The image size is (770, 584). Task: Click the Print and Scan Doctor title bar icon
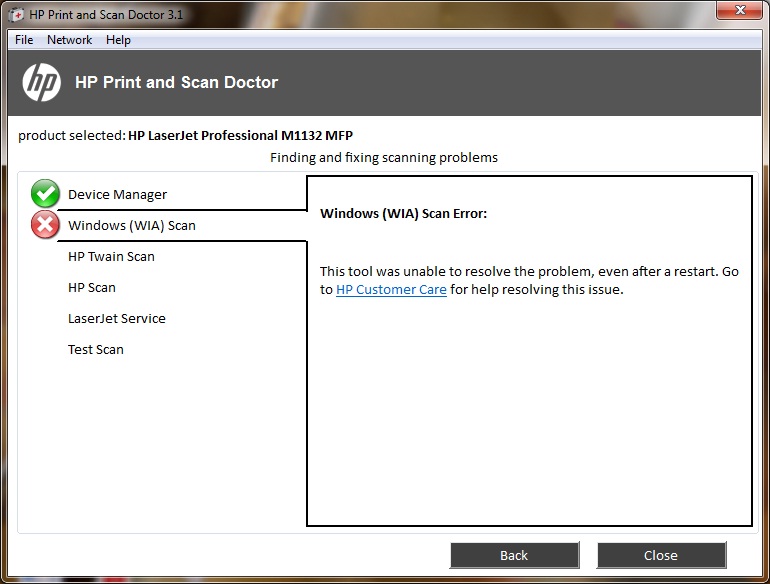coord(16,15)
